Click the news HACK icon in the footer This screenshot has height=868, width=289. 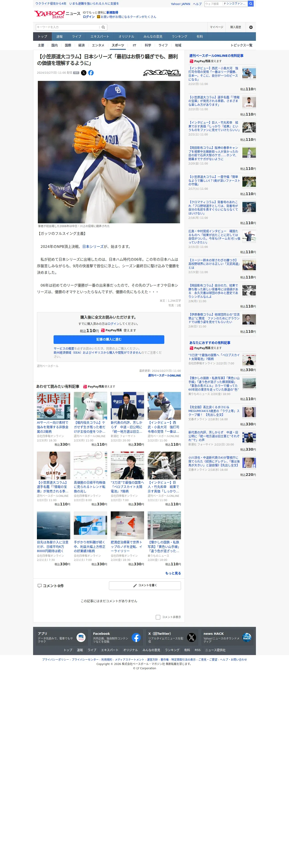(x=247, y=637)
